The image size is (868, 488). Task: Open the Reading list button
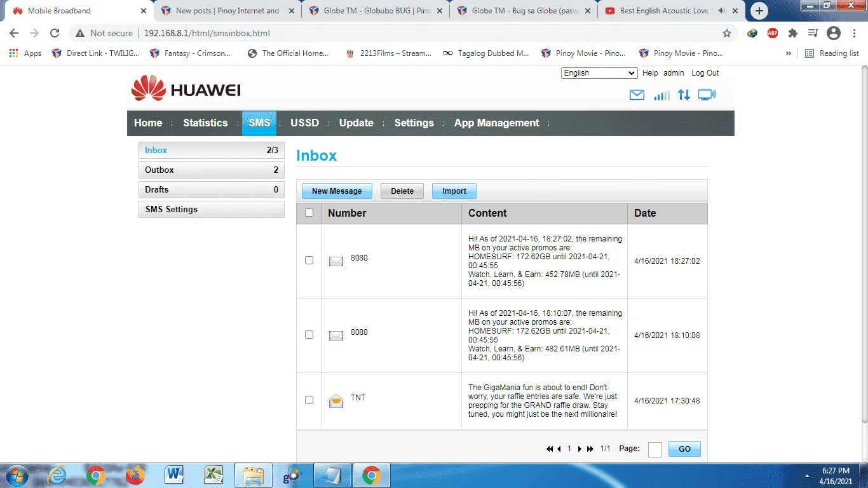tap(832, 53)
